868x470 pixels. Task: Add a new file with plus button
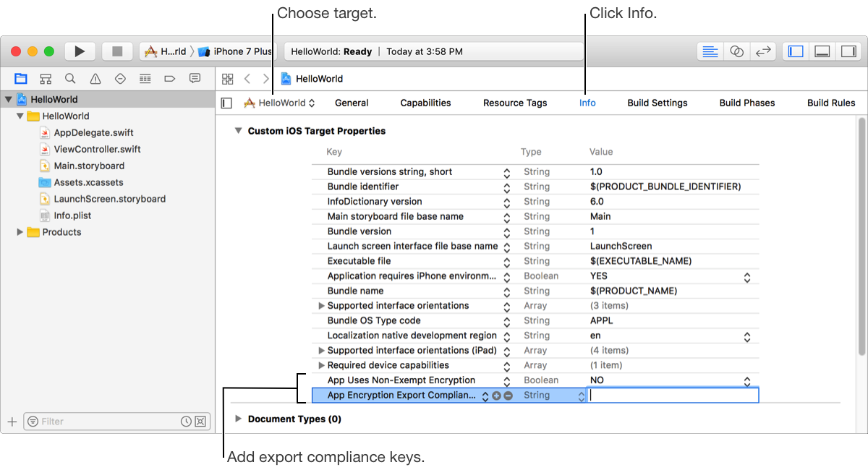tap(12, 422)
